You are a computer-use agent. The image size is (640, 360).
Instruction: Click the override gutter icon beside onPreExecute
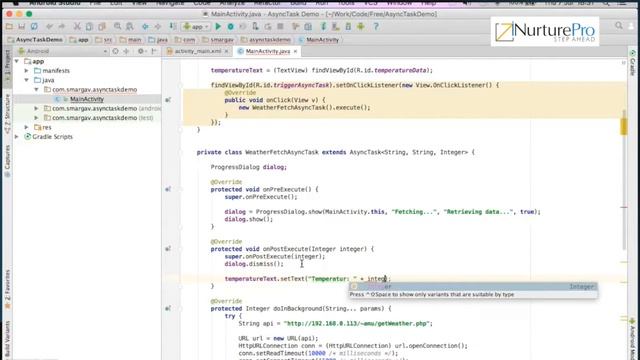[x=168, y=189]
